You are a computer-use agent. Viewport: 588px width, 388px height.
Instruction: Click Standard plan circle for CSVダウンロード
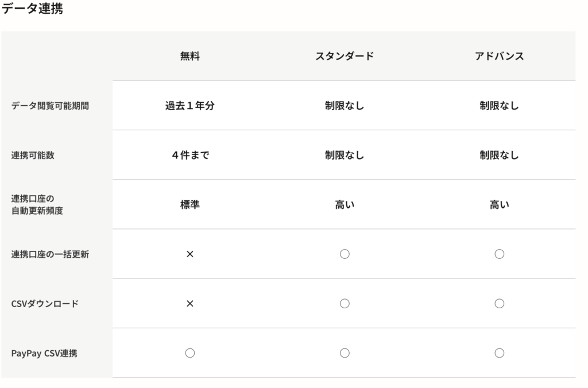click(345, 304)
